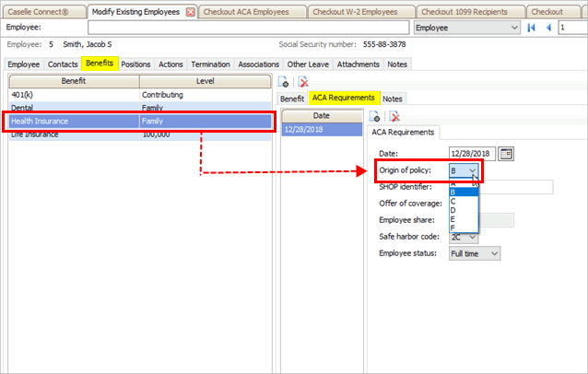Viewport: 588px width, 374px height.
Task: Click the new benefit record icon
Action: pos(286,83)
